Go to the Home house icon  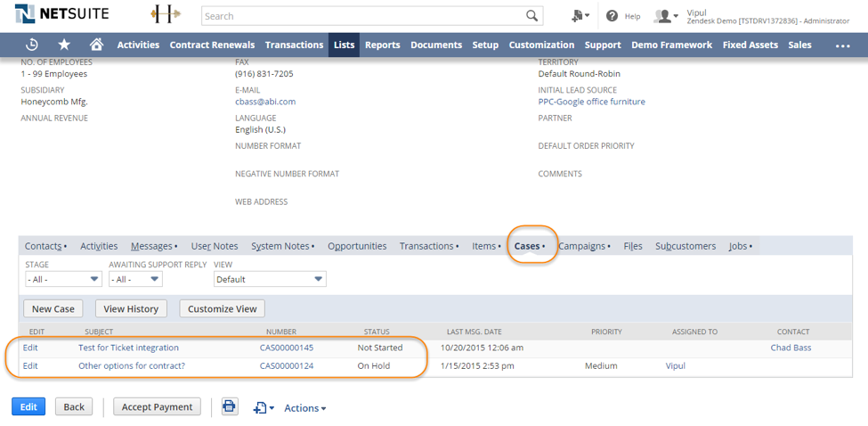[x=97, y=45]
